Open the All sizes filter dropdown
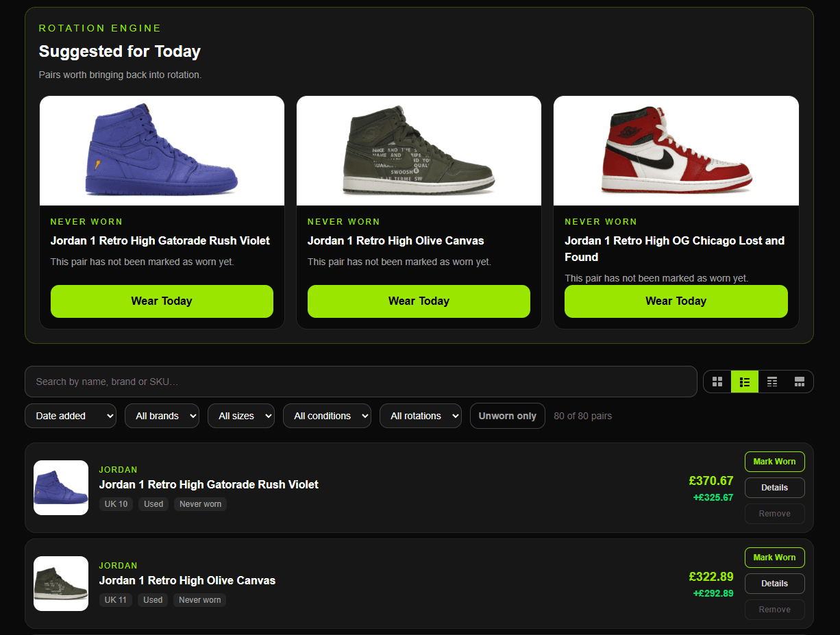The height and width of the screenshot is (635, 840). 241,416
